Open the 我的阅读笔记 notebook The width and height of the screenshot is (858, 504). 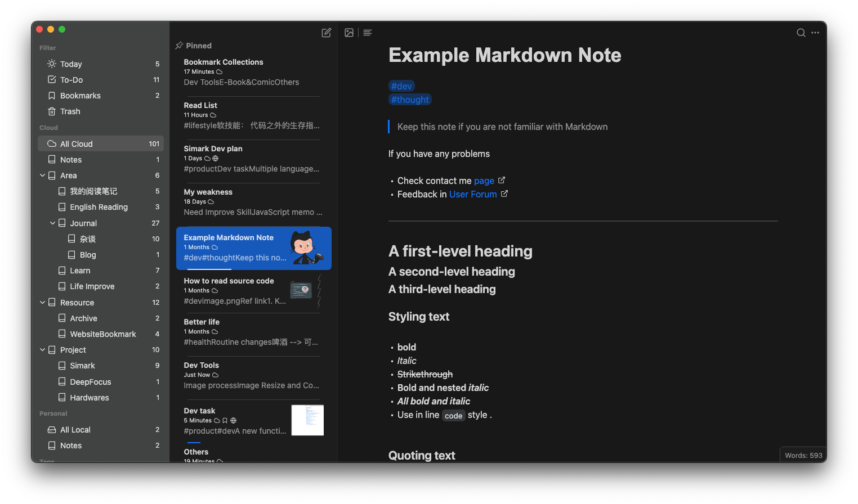click(x=101, y=191)
